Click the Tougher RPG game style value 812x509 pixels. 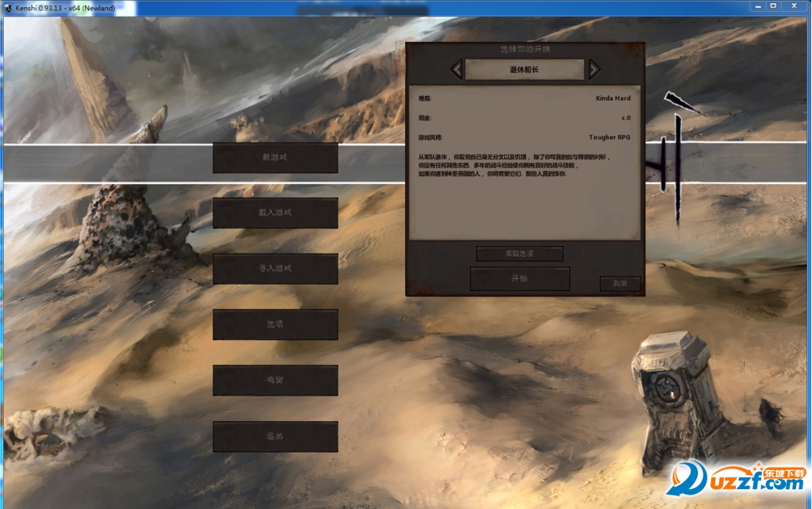click(610, 137)
